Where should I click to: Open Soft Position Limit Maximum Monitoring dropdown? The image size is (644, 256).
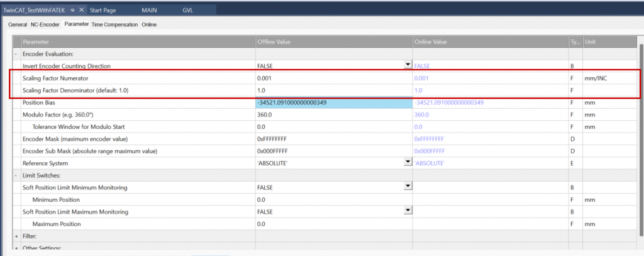(407, 211)
